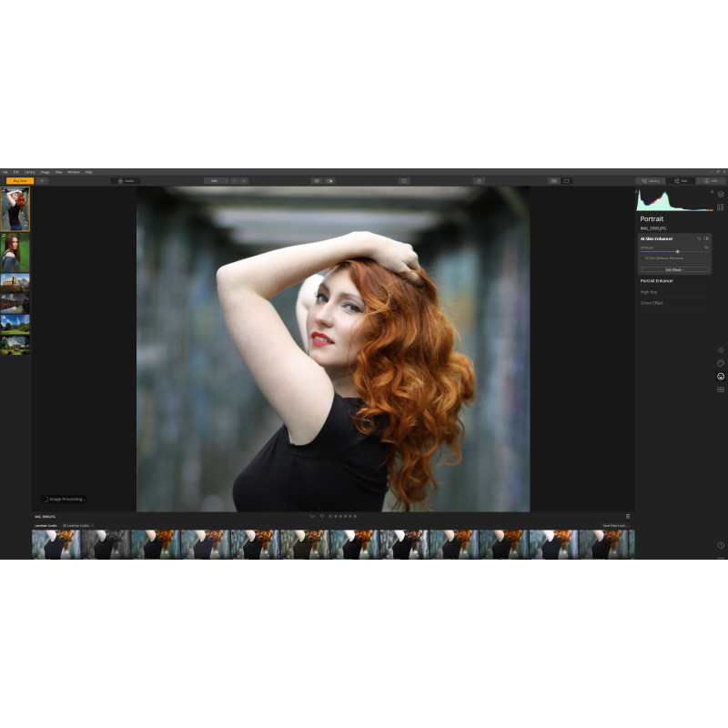Open the zoom level dropdown

pyautogui.click(x=216, y=181)
